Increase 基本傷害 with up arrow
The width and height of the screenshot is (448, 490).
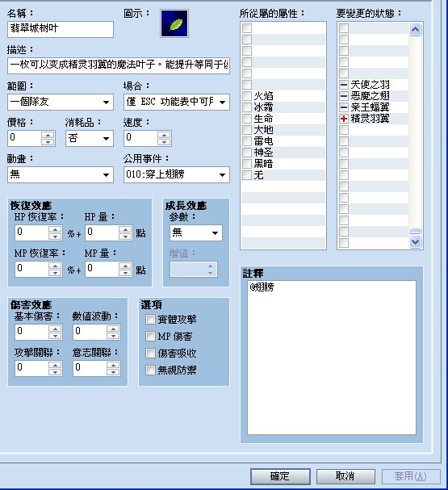pyautogui.click(x=55, y=329)
